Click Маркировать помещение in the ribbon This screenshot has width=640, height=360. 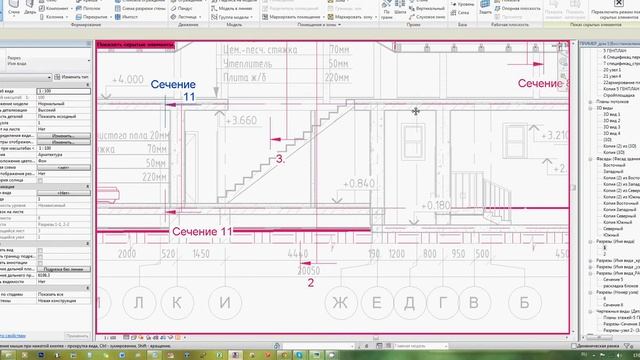click(x=292, y=17)
